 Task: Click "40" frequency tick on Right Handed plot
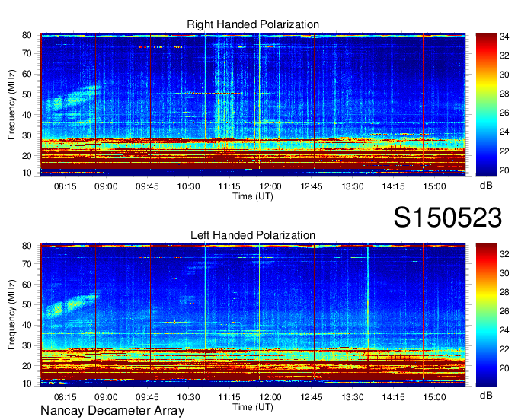(x=27, y=115)
